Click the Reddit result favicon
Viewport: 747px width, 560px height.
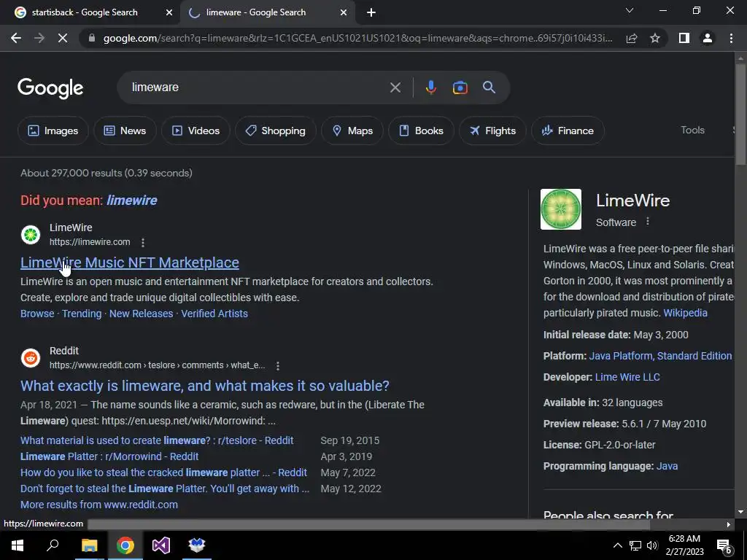click(x=31, y=357)
